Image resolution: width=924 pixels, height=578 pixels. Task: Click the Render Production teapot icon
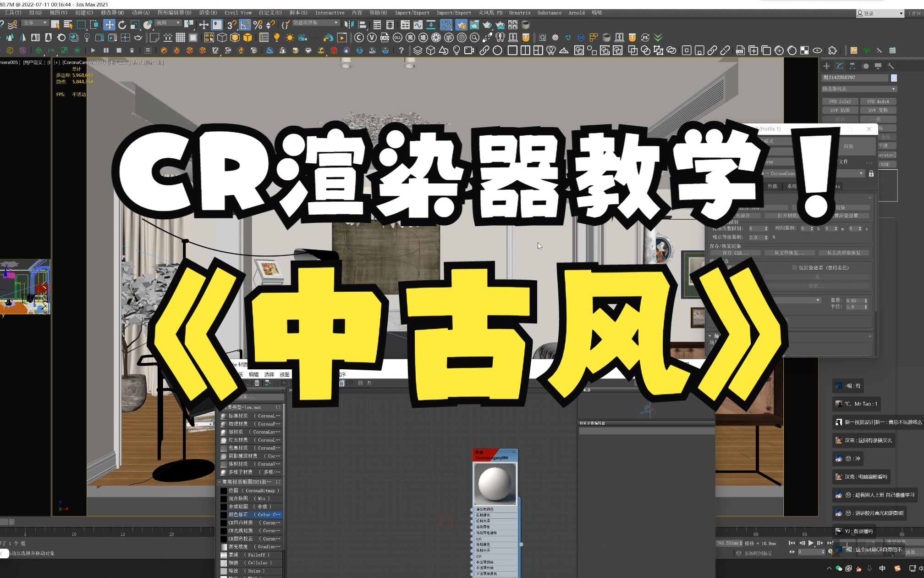click(487, 25)
